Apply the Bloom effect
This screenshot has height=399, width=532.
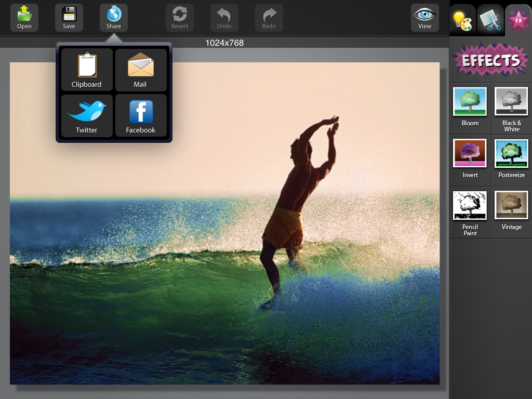coord(470,108)
